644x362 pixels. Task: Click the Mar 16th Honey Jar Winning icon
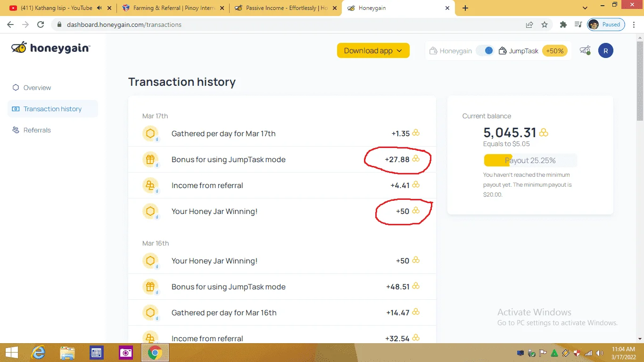[150, 261]
